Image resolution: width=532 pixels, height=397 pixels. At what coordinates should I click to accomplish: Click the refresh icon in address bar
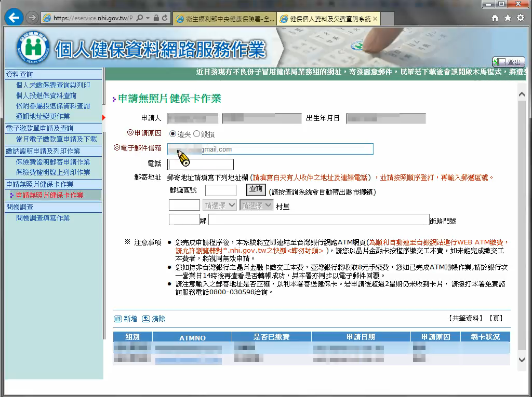point(165,18)
